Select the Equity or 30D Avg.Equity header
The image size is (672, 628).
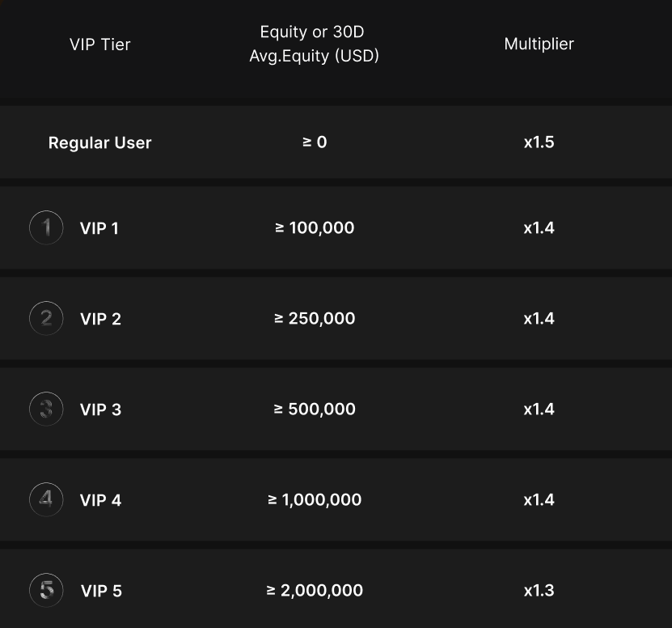[314, 44]
